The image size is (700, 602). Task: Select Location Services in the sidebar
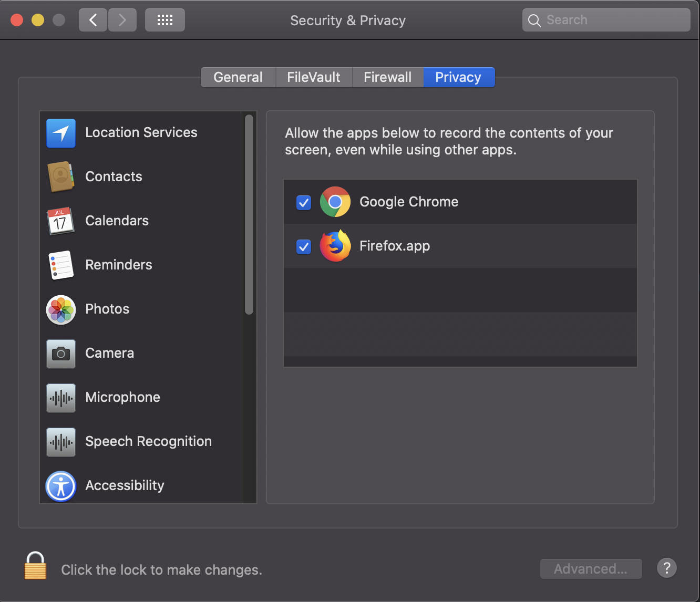pos(60,133)
